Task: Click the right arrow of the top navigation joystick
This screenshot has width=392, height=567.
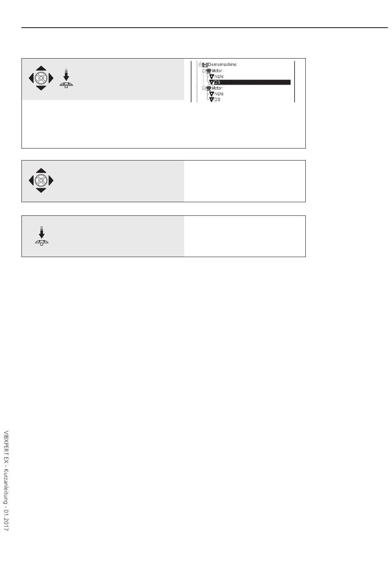Action: coord(51,78)
